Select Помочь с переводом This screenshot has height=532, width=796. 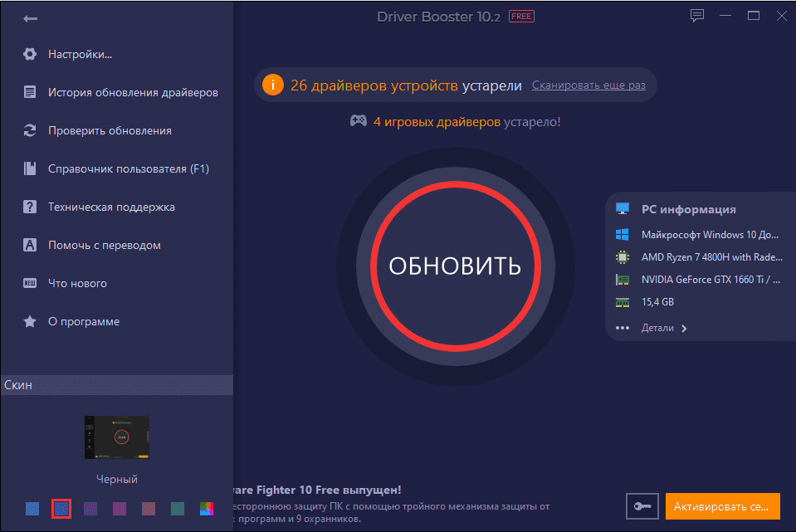tap(104, 245)
